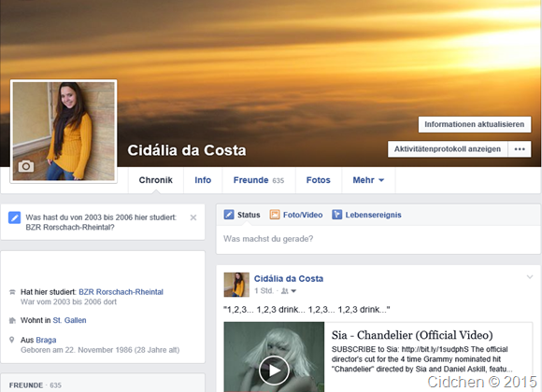The width and height of the screenshot is (542, 392).
Task: Open the Braga hometown link
Action: (46, 340)
